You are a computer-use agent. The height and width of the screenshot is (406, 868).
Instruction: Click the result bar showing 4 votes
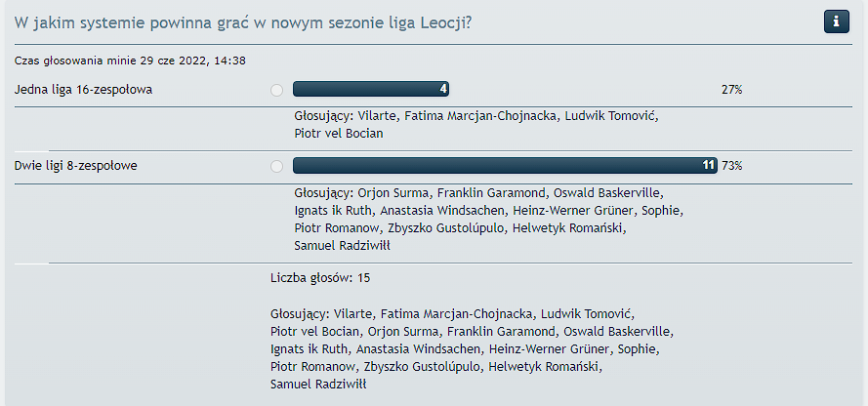tap(370, 89)
